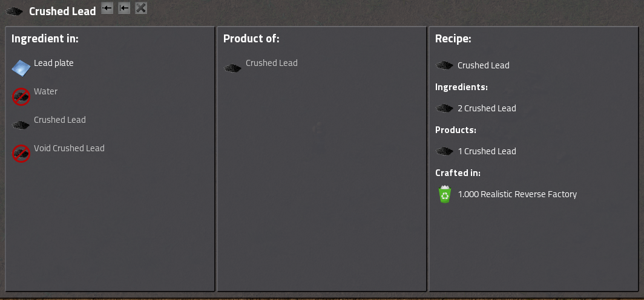Click the Crushed Lead icon under Recipe heading
Image resolution: width=644 pixels, height=300 pixels.
(x=445, y=65)
